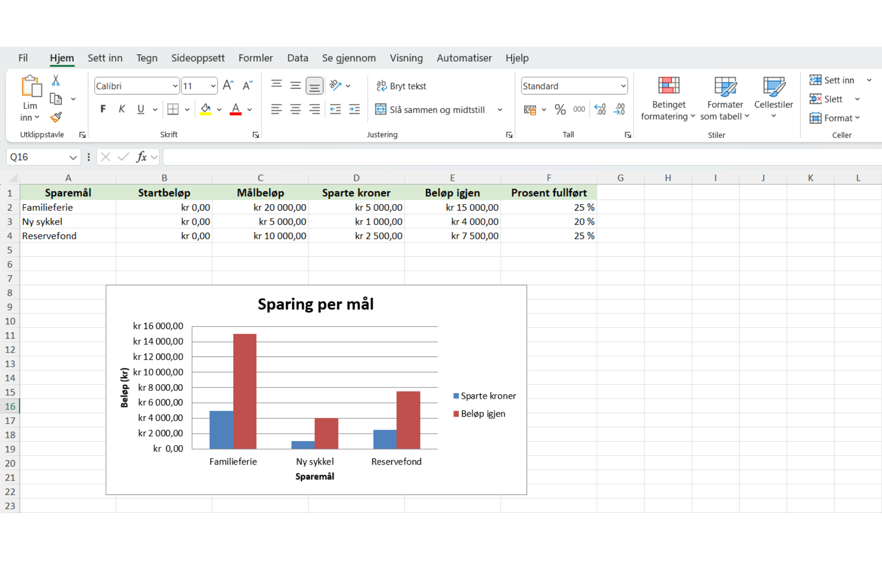The width and height of the screenshot is (882, 588).
Task: Click the insert function fx icon
Action: 141,157
